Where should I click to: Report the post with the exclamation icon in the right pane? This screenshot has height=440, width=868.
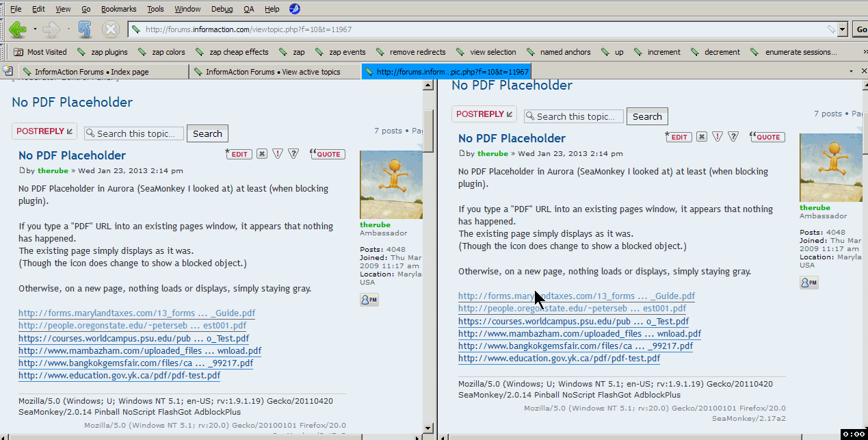(x=718, y=137)
